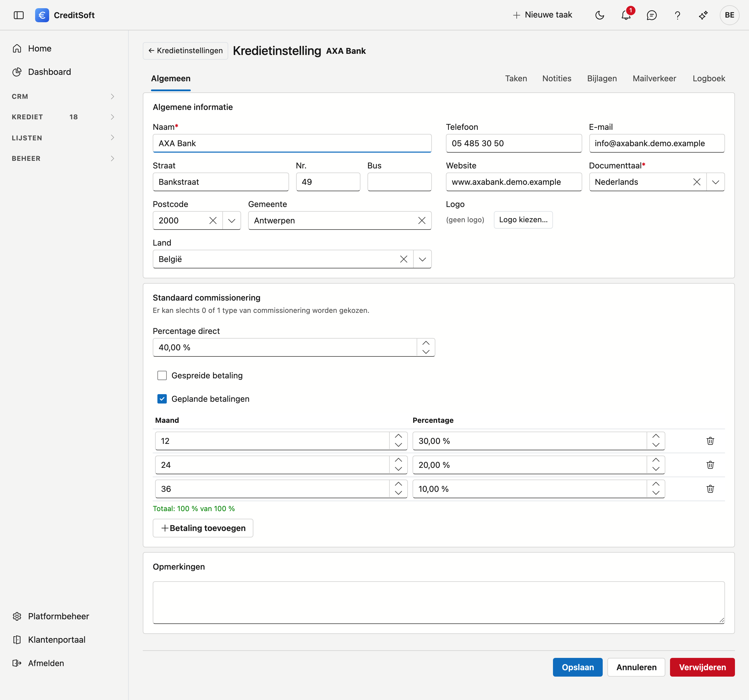Open the notifications bell
This screenshot has width=749, height=700.
[626, 15]
